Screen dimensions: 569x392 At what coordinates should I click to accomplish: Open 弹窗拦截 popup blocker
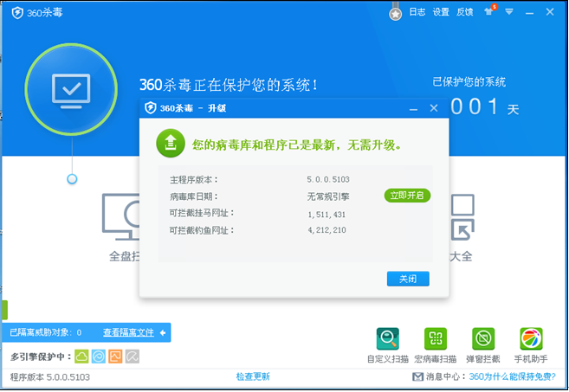point(483,345)
